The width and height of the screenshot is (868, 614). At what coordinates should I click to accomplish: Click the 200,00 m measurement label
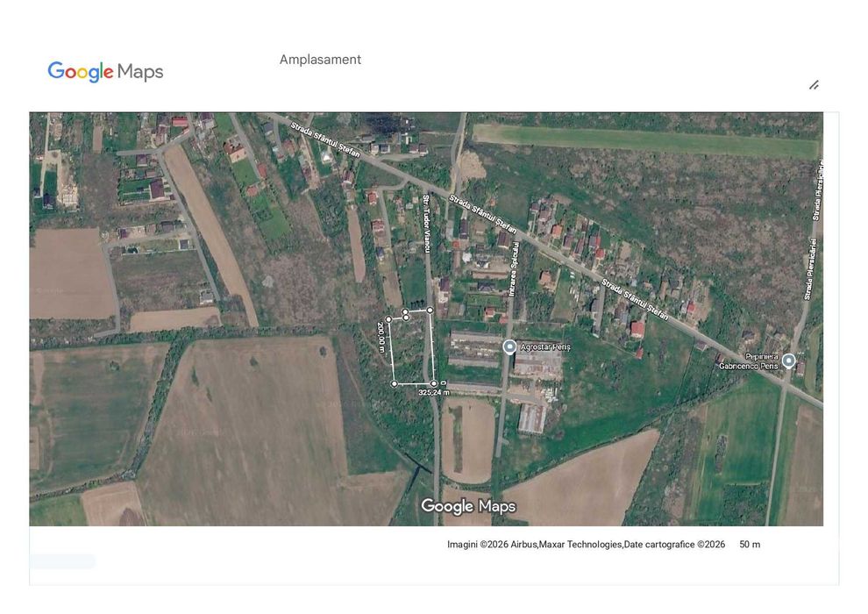pos(381,337)
